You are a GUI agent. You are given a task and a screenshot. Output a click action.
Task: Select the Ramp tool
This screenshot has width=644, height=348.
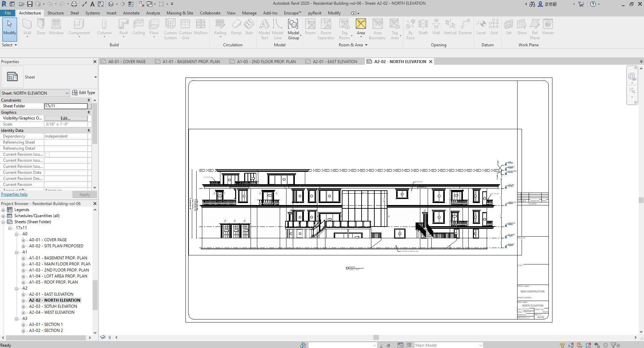[x=236, y=27]
